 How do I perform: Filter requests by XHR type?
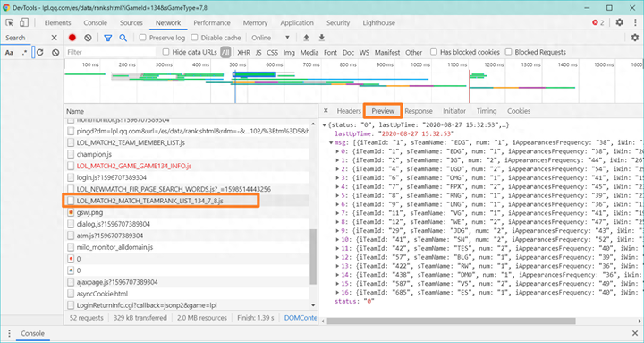click(x=243, y=52)
